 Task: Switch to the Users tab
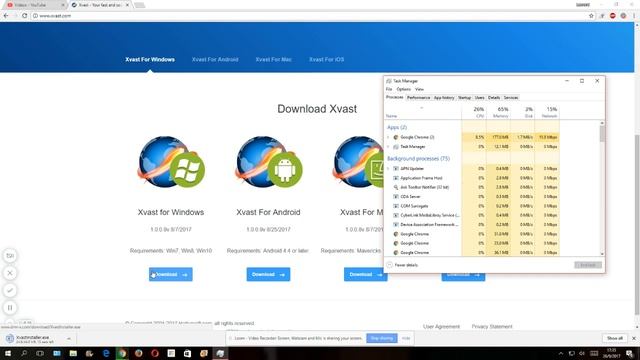[479, 98]
